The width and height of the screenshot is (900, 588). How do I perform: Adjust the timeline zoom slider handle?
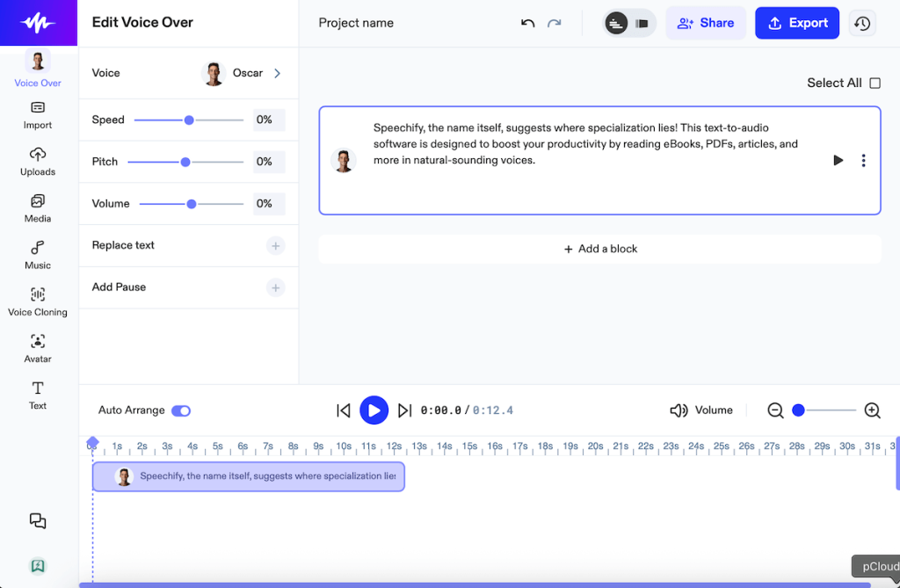[x=798, y=410]
